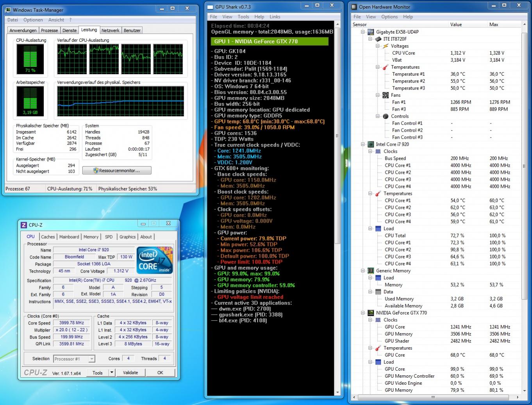Open the View menu in GPU Shark
Viewport: 532px width, 405px height.
(x=227, y=17)
